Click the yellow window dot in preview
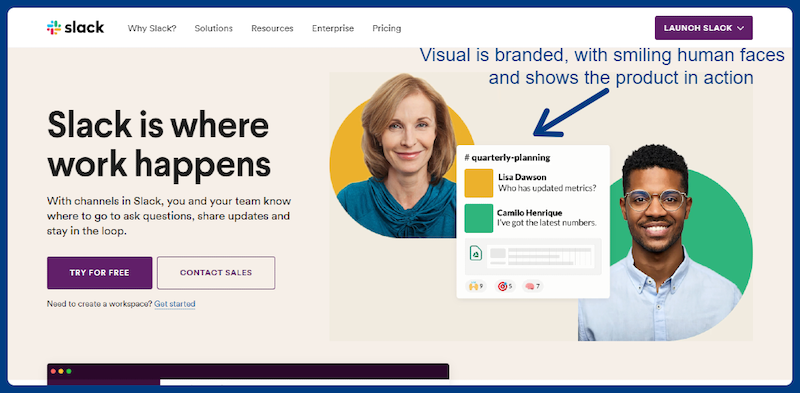This screenshot has height=393, width=800. 61,371
